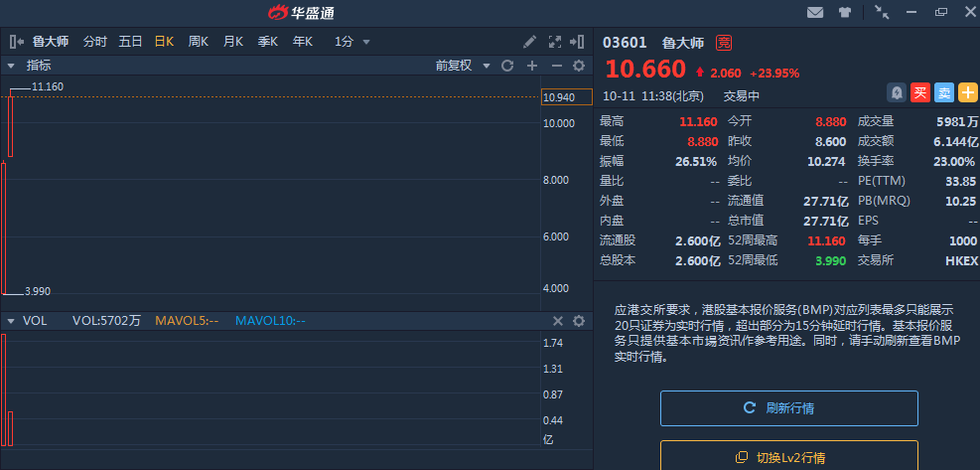This screenshot has height=470, width=980.
Task: Click the 52周最低 value 3.990
Action: pyautogui.click(x=830, y=260)
